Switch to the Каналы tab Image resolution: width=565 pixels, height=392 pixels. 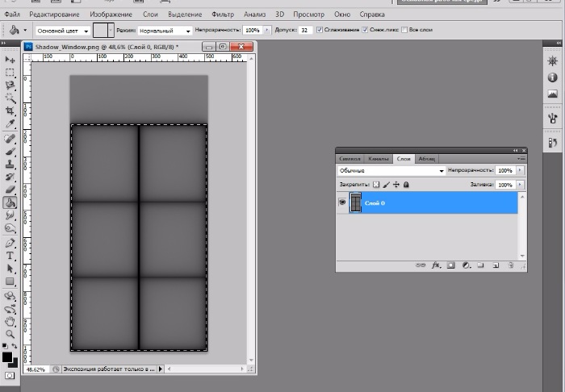[377, 159]
